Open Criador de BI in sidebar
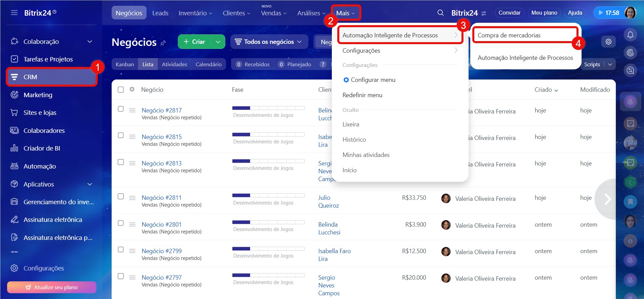Viewport: 644px width, 299px height. tap(41, 148)
